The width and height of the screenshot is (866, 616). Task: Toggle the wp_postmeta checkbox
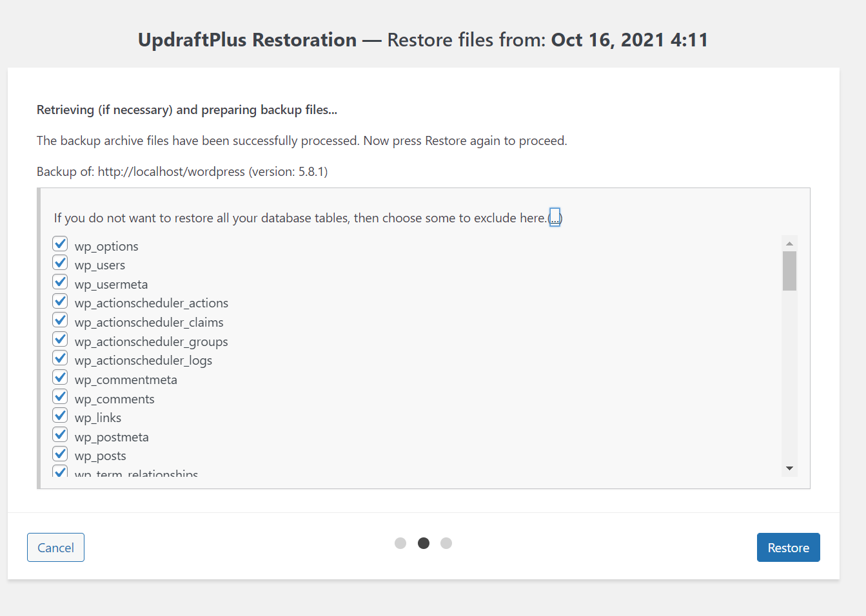click(x=61, y=434)
